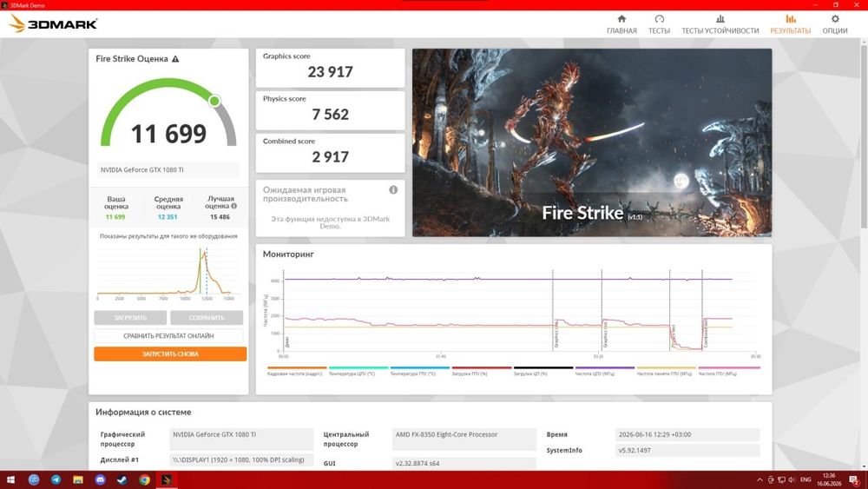Click AMD FX-8350 Eight-Core Processor field
The image size is (868, 489).
coord(464,439)
